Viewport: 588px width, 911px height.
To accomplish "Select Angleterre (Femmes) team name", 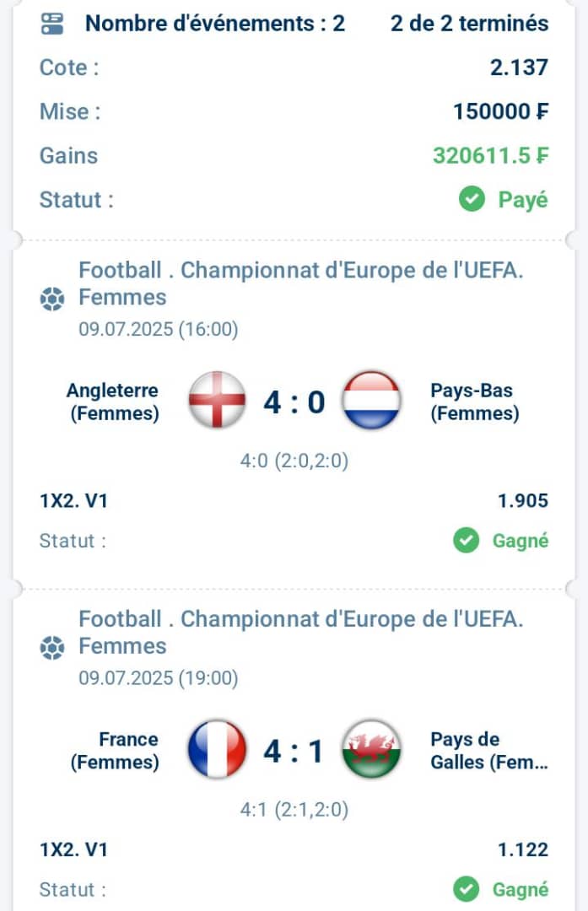I will pos(113,402).
